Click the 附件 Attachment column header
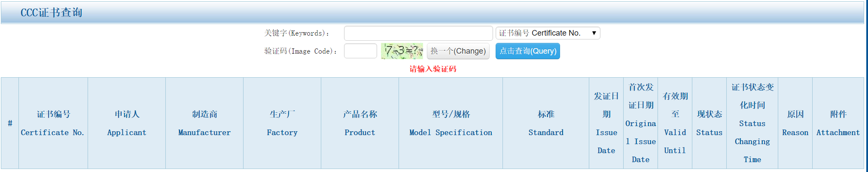 pos(838,123)
